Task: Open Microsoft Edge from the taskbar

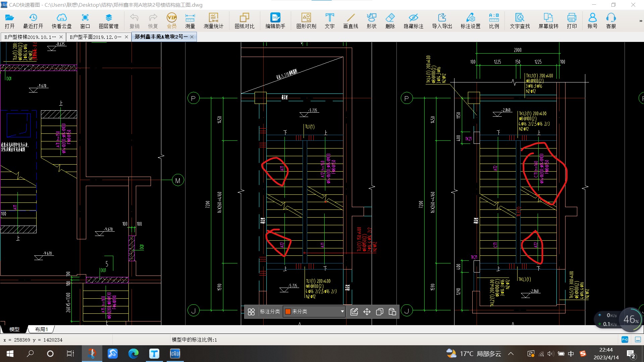Action: [133, 354]
